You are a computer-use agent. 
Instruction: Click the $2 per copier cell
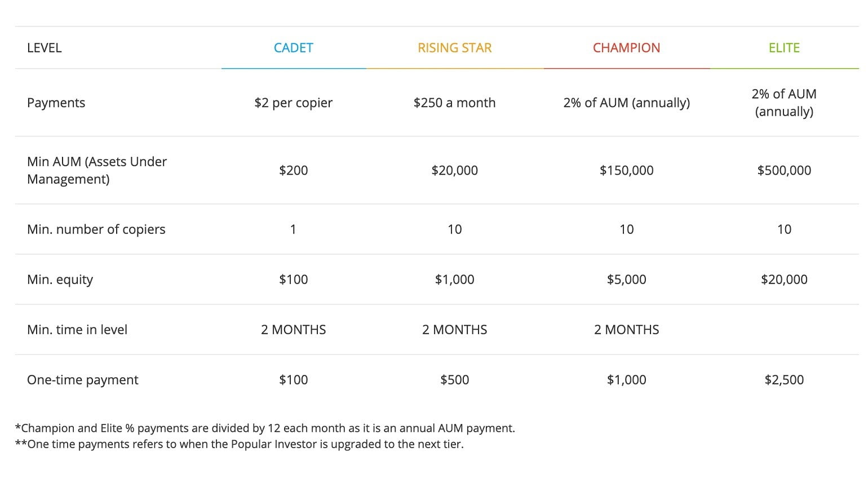293,103
